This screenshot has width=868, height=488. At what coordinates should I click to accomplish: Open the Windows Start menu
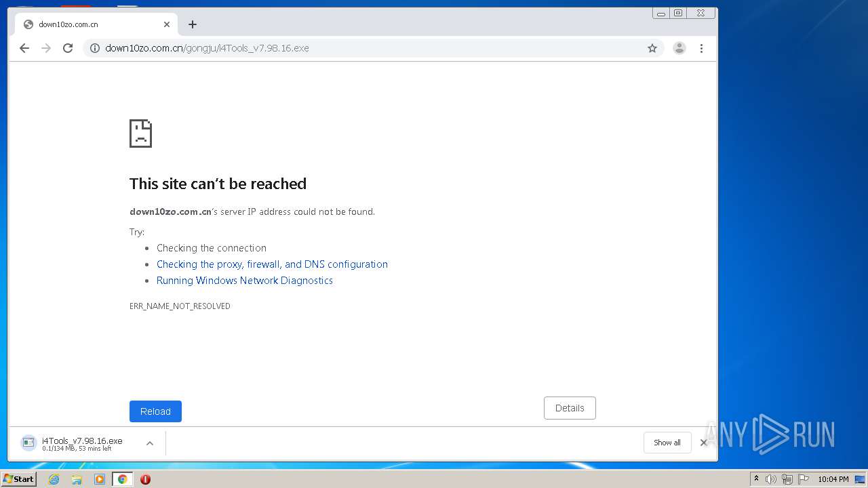(18, 479)
